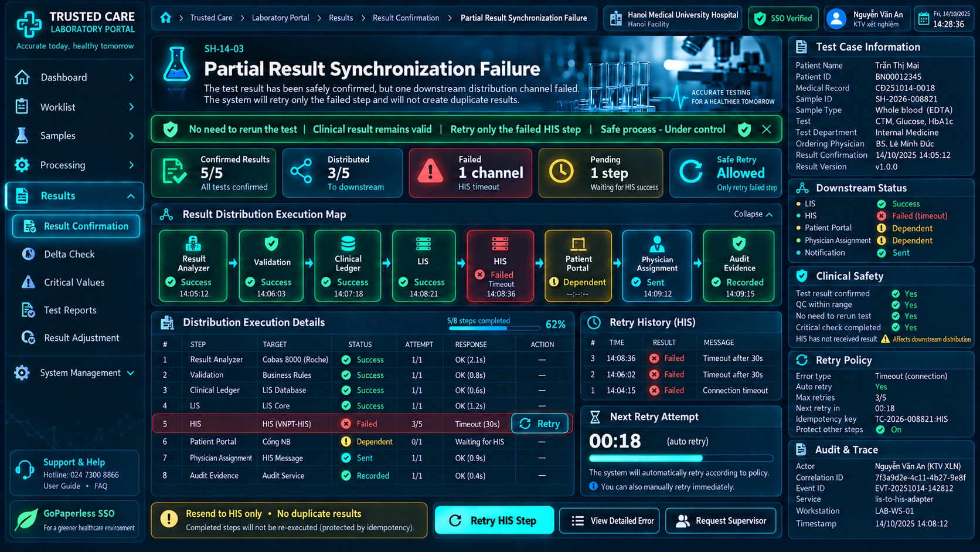Screen dimensions: 980x552
Task: Click the home icon in breadcrumb
Action: [x=166, y=18]
